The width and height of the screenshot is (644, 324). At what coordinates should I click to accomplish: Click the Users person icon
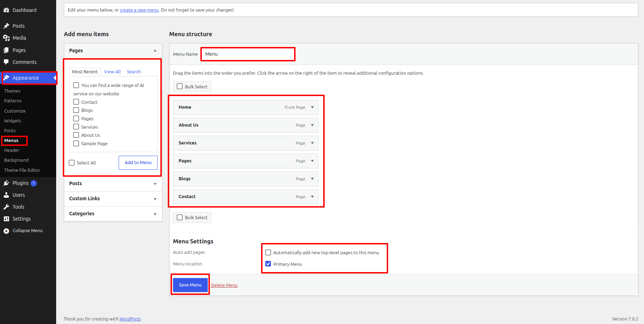[x=6, y=195]
